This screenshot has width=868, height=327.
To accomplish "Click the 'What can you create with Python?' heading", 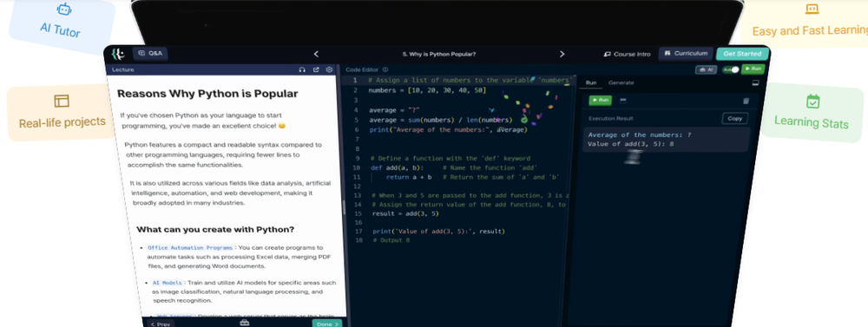I will 215,229.
